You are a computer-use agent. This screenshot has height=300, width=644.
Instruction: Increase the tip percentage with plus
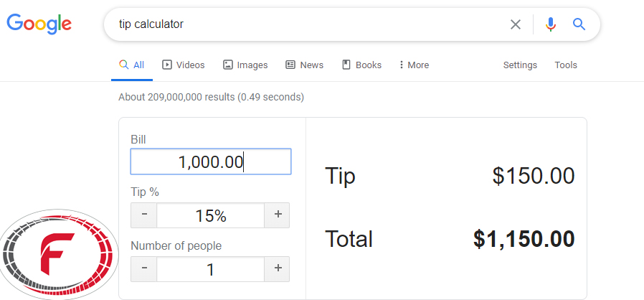click(277, 215)
